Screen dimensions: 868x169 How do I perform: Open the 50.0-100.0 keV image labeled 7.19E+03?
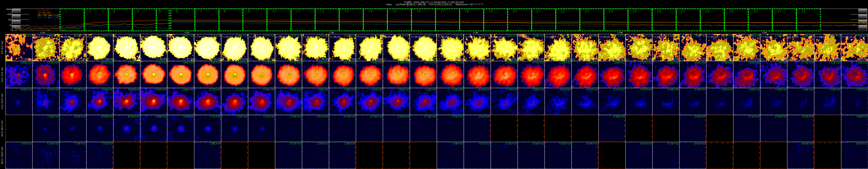[73, 156]
